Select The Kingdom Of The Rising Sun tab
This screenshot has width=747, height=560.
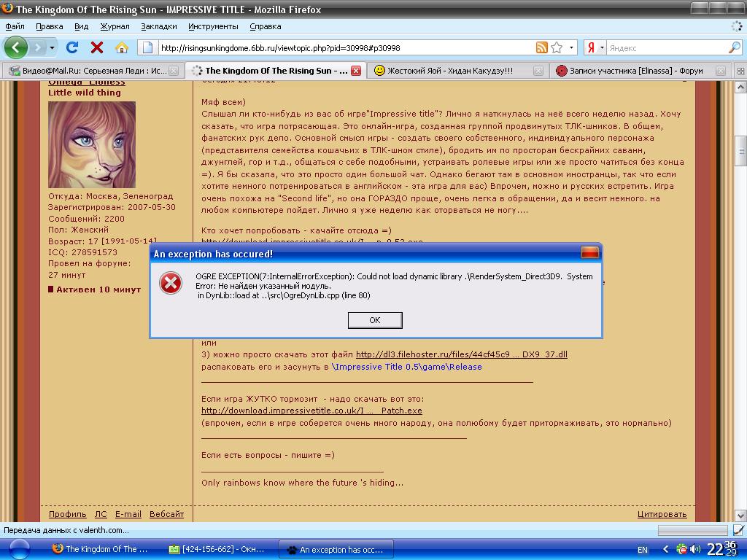[x=275, y=71]
